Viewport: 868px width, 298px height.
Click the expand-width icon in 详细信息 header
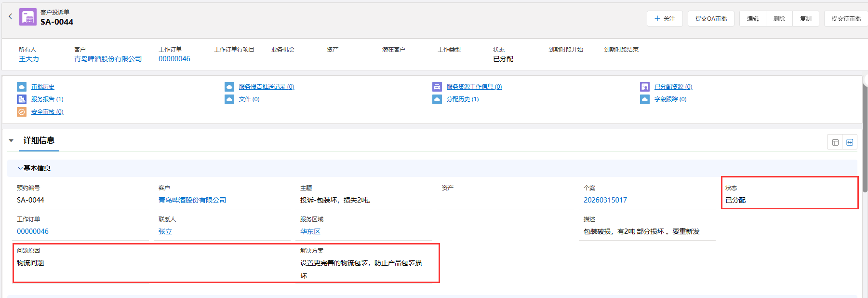[850, 142]
